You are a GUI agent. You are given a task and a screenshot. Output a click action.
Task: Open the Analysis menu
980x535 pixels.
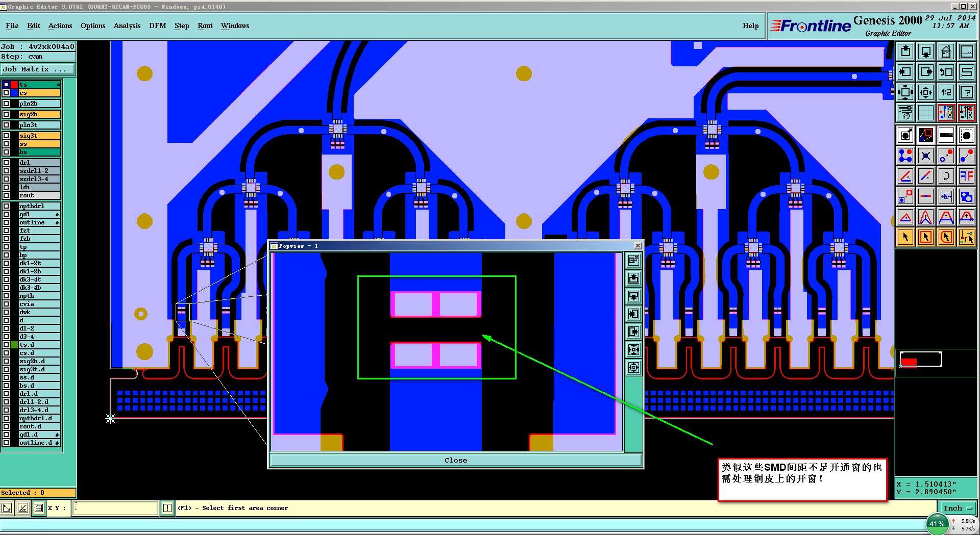click(x=127, y=26)
